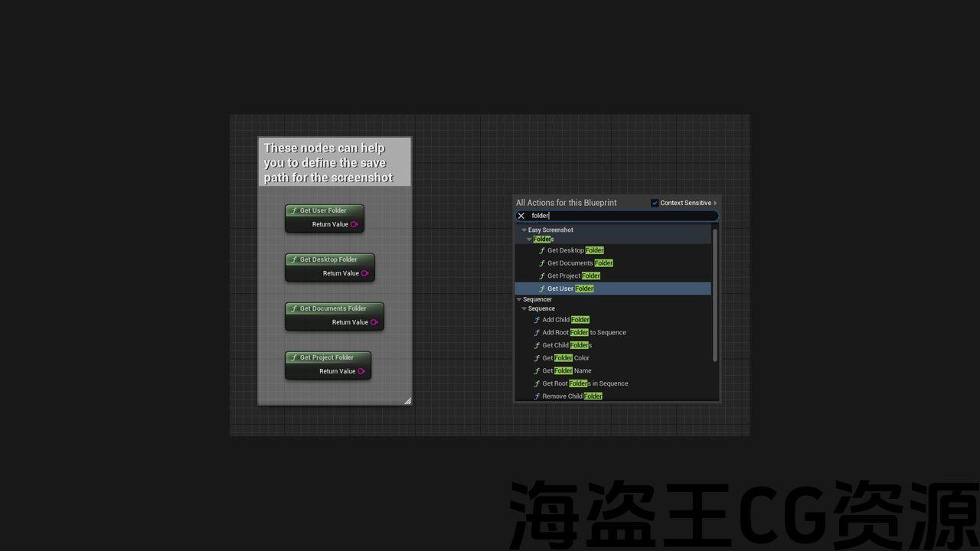The width and height of the screenshot is (980, 551).
Task: Pick Get Folder Color action
Action: [565, 358]
